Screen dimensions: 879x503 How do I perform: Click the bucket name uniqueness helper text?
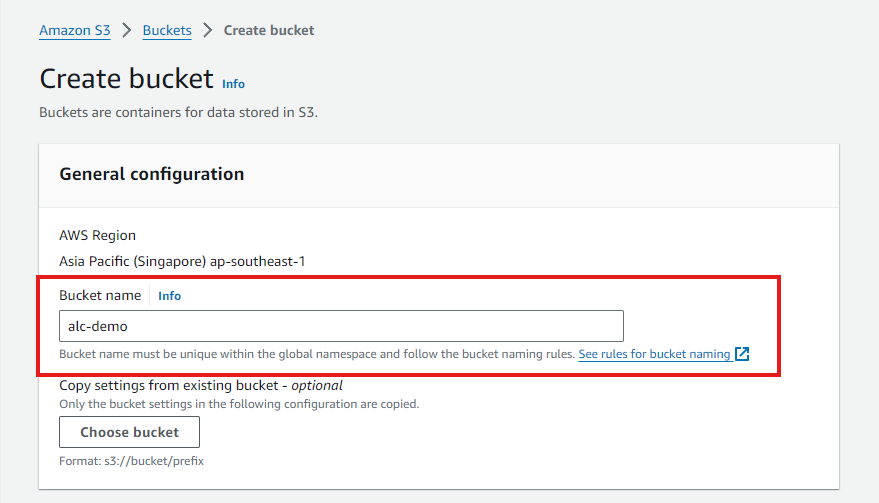coord(316,354)
